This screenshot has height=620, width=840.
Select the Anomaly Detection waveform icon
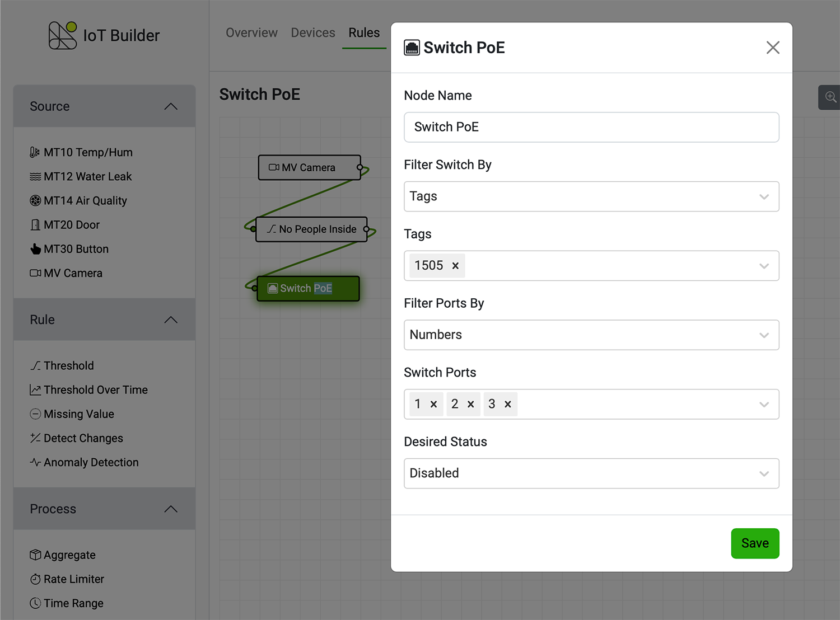pyautogui.click(x=35, y=462)
